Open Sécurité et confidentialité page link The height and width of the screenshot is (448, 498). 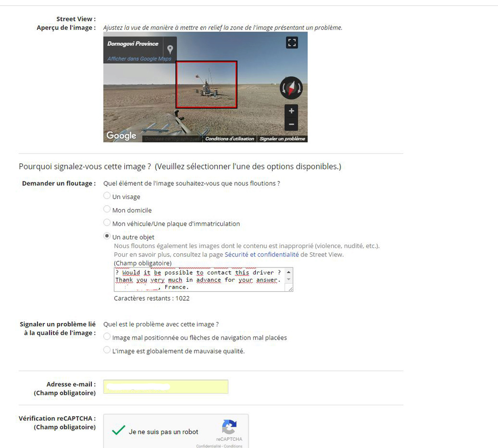[262, 254]
